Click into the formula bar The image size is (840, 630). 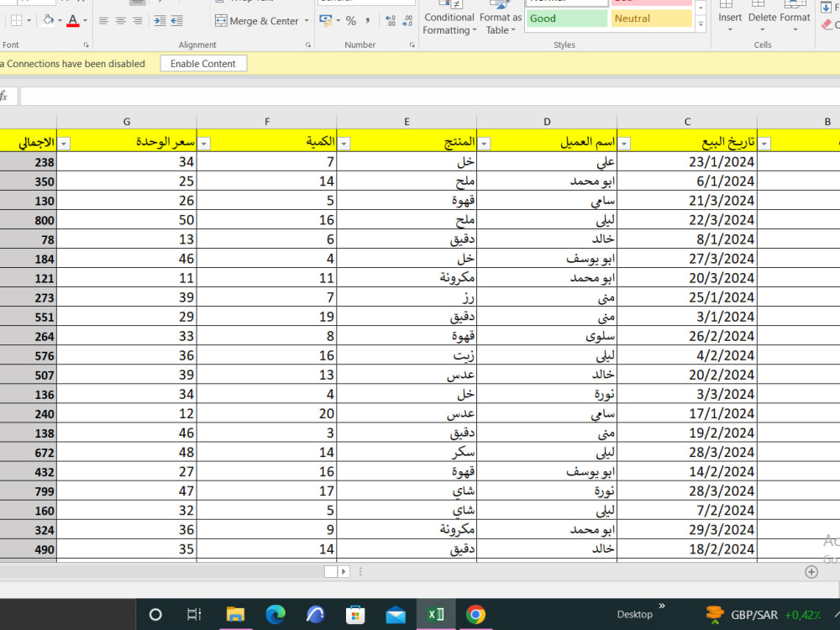pyautogui.click(x=429, y=97)
